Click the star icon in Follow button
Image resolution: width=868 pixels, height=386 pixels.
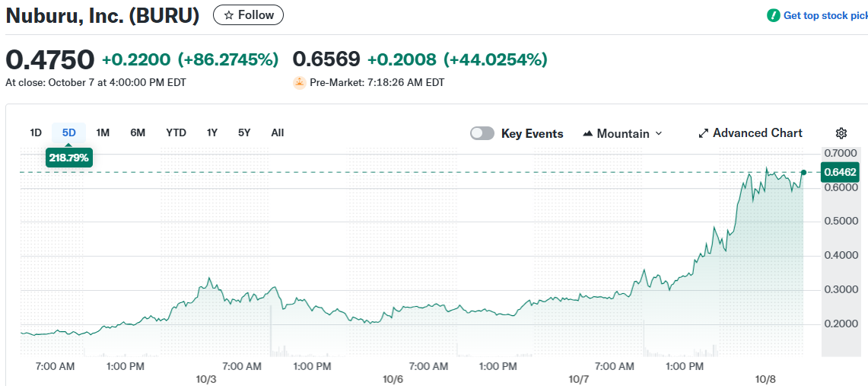(x=228, y=15)
